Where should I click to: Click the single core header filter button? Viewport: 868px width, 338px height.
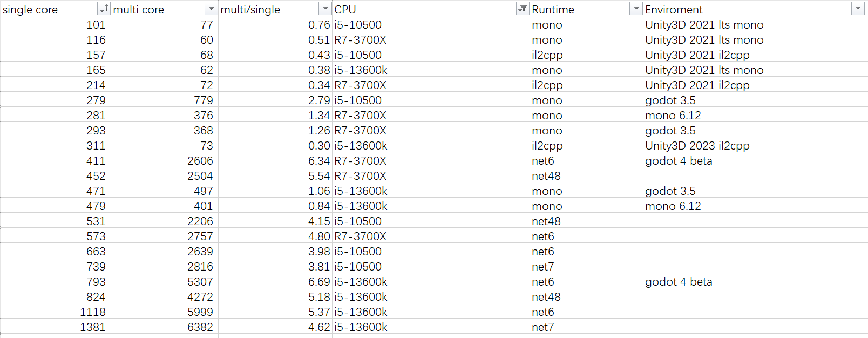point(103,9)
